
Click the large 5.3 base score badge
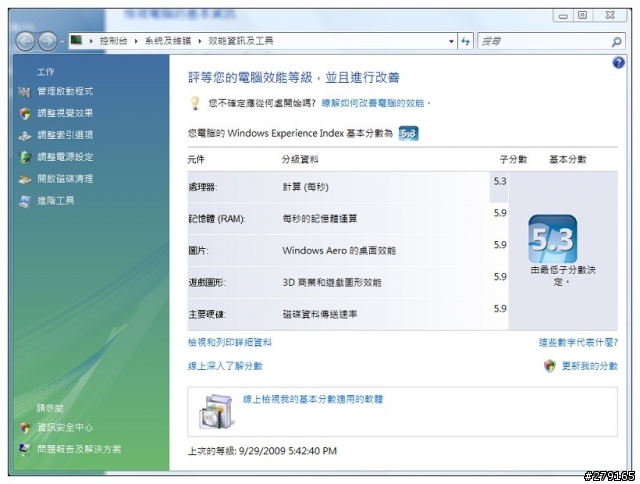pos(553,239)
